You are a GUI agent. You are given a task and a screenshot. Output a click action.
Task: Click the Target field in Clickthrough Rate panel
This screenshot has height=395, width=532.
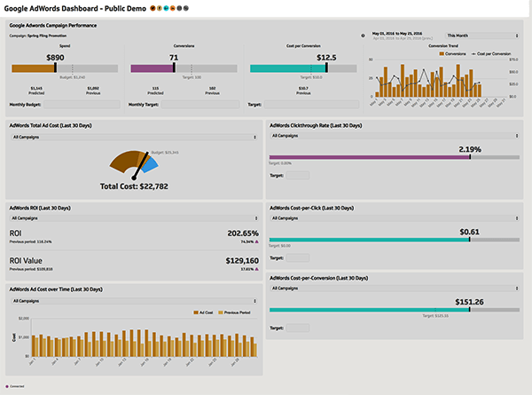[298, 176]
